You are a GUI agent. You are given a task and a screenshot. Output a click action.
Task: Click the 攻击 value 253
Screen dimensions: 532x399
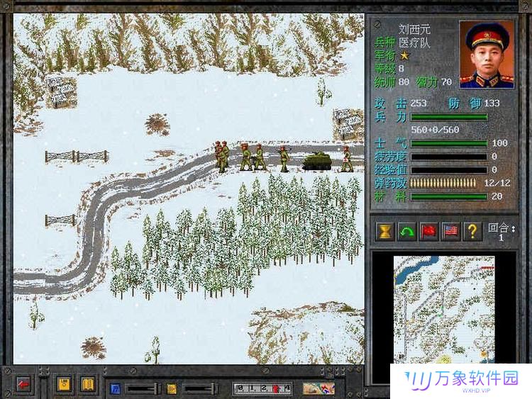click(x=419, y=103)
